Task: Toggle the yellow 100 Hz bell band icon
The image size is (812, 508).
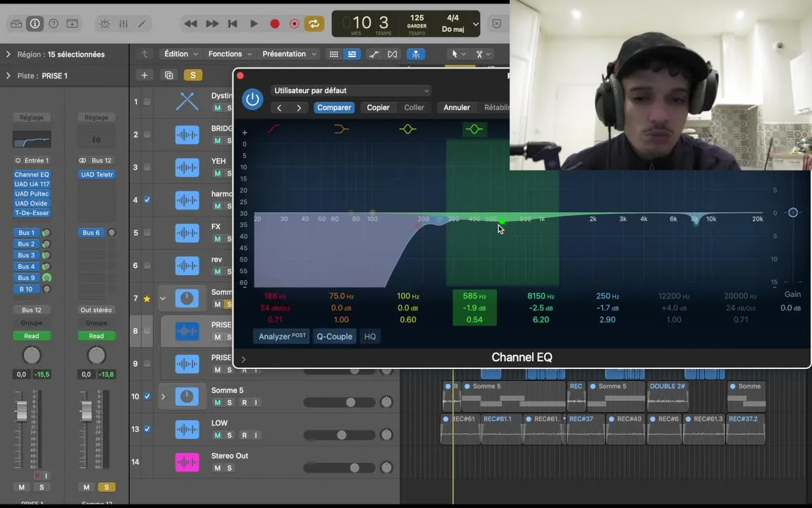Action: pos(407,128)
